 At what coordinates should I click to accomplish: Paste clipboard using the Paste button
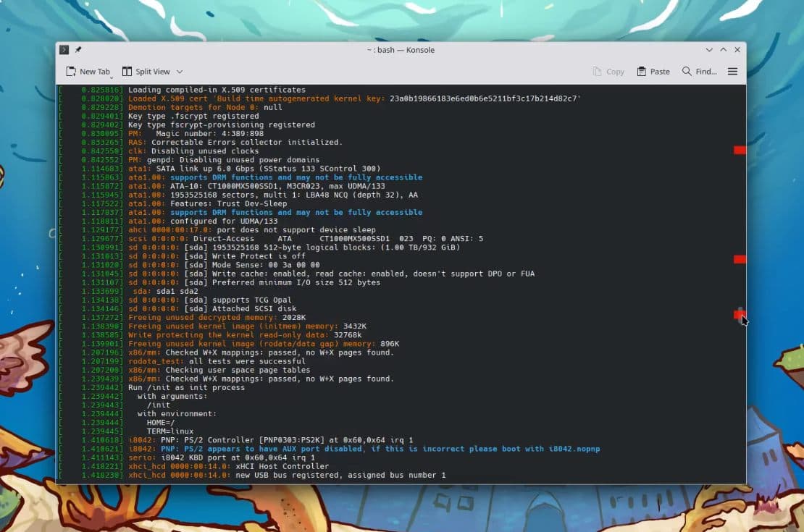pyautogui.click(x=653, y=72)
